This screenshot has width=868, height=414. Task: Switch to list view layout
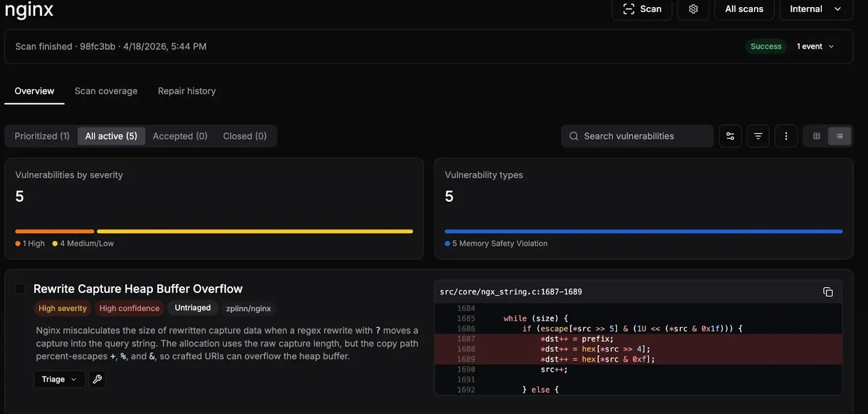click(x=840, y=136)
